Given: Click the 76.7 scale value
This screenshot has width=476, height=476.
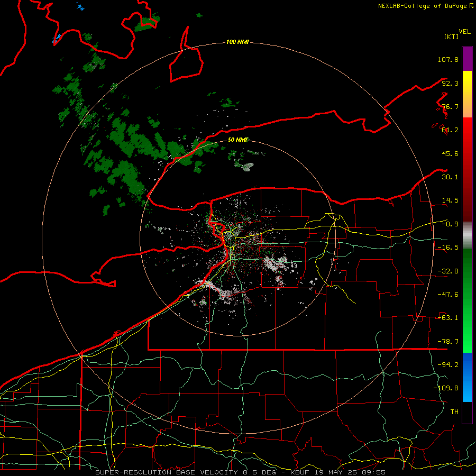Looking at the screenshot, I should pos(450,106).
